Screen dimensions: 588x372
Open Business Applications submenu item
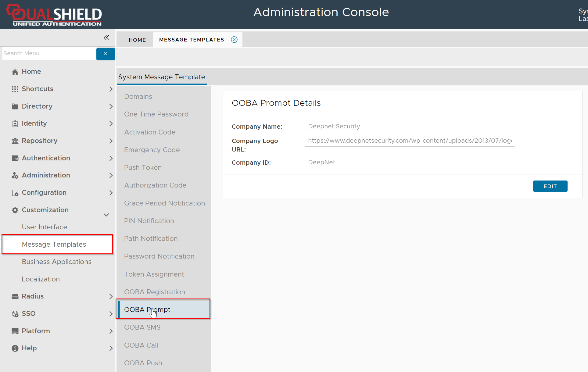(56, 262)
